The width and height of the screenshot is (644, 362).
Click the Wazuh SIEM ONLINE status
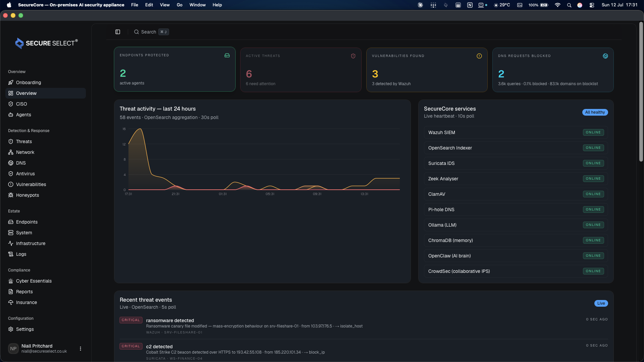tap(593, 132)
